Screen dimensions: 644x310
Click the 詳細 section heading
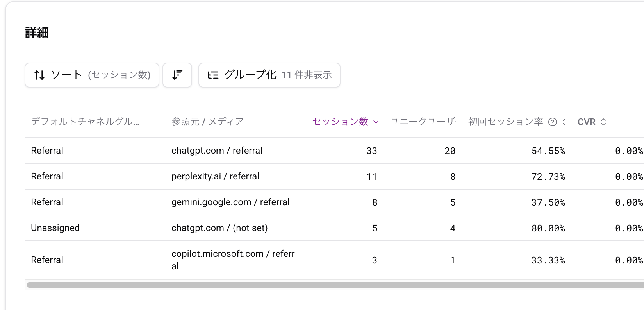click(x=37, y=33)
